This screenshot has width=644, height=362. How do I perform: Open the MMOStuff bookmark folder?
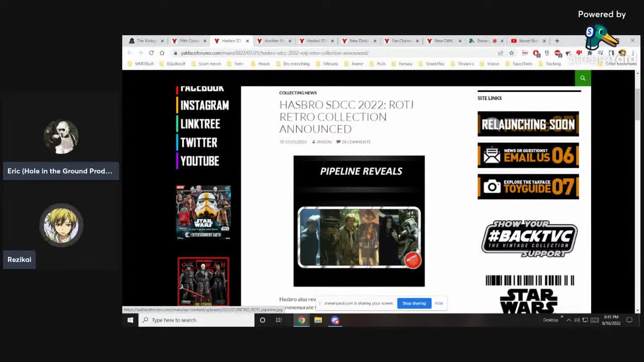coord(141,64)
